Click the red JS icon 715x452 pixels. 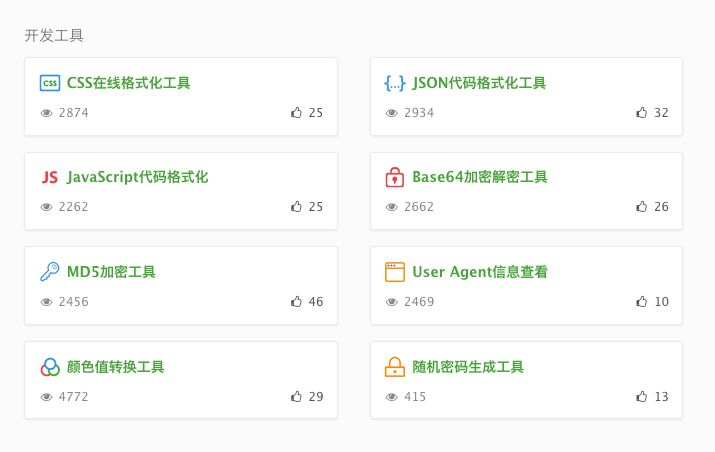click(x=50, y=177)
